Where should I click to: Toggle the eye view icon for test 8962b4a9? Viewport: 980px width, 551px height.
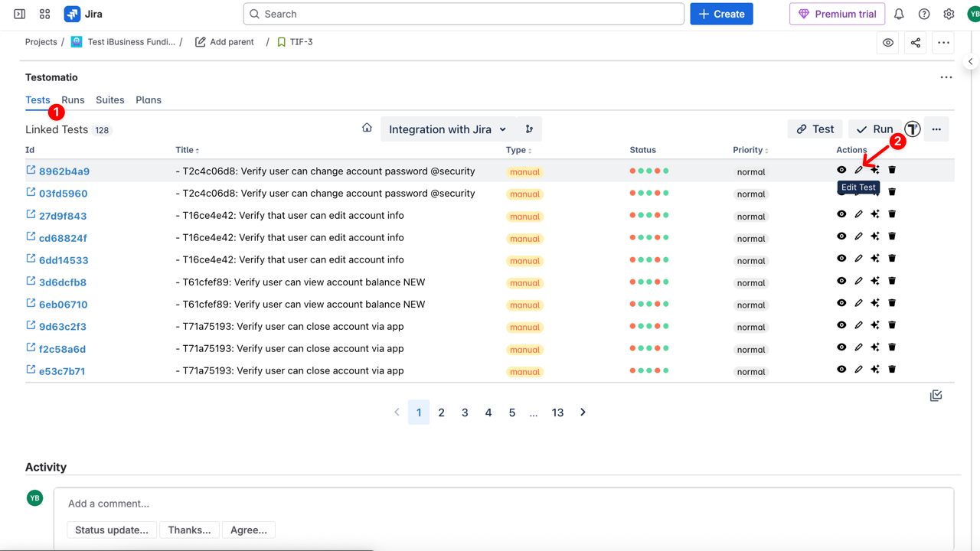[x=841, y=170]
